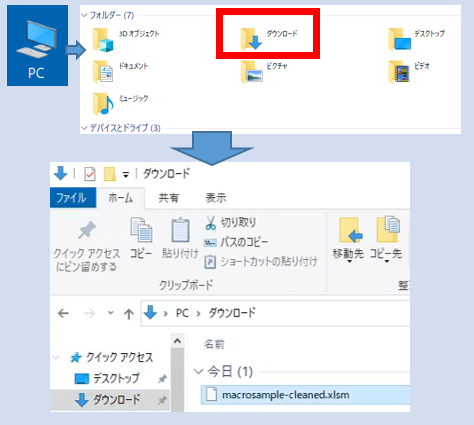Click the properties checkmark icon in title bar
Screen dimensions: 474x425
[x=90, y=174]
